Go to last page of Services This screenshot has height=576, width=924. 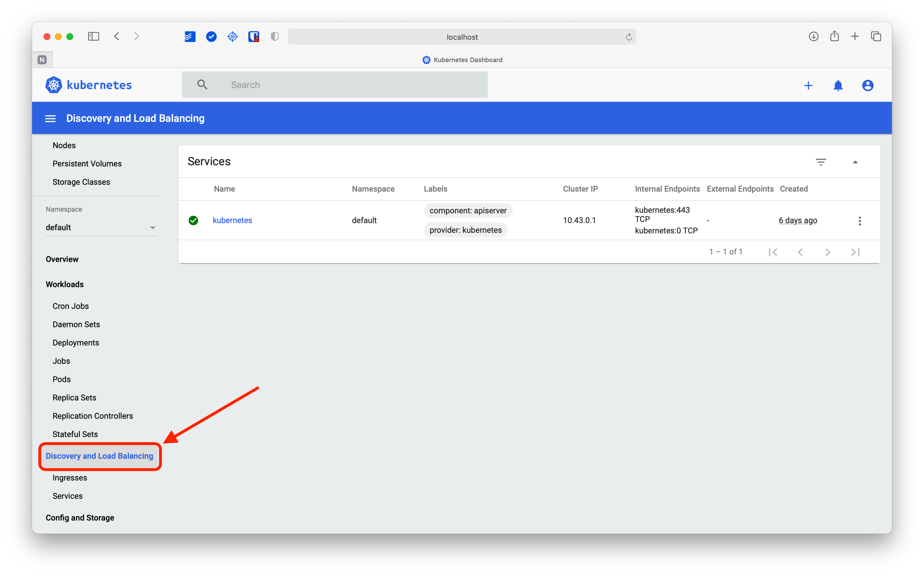(x=855, y=252)
